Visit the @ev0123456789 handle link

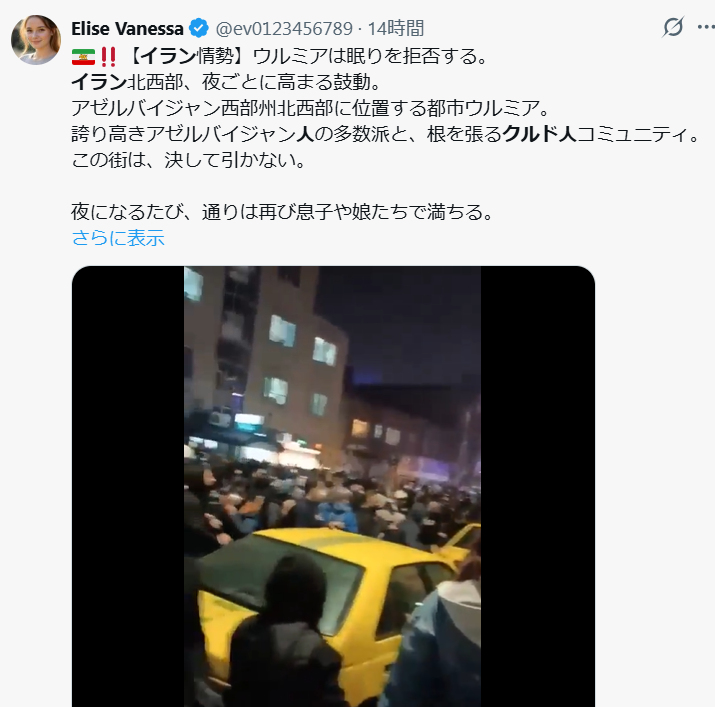(284, 29)
